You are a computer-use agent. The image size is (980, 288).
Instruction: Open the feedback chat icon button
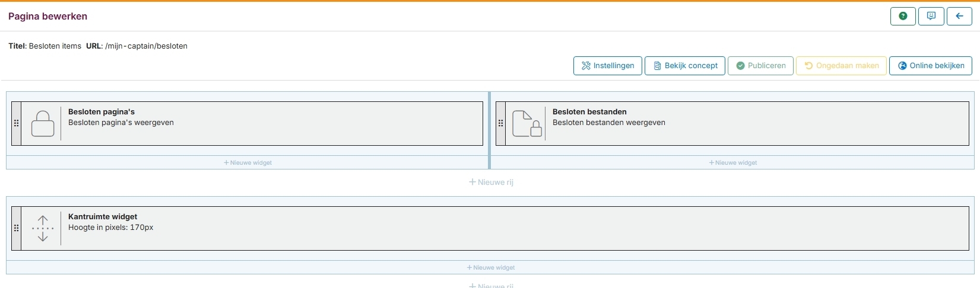coord(931,17)
